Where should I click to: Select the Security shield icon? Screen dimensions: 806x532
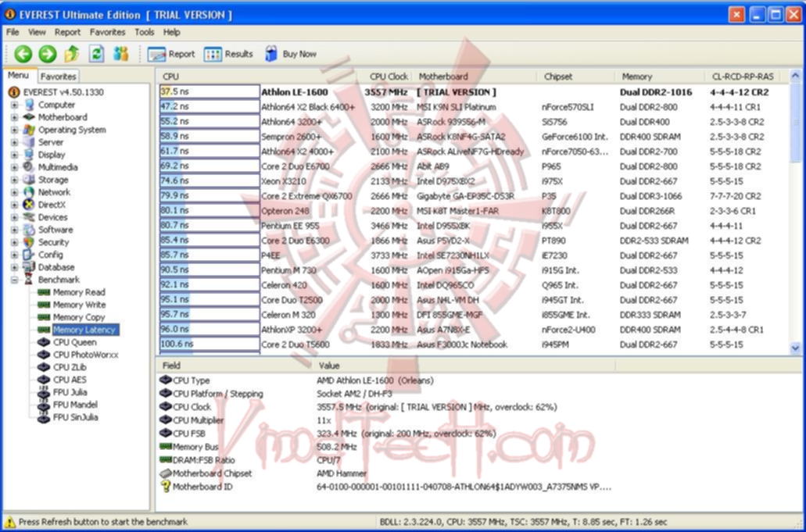click(x=29, y=242)
